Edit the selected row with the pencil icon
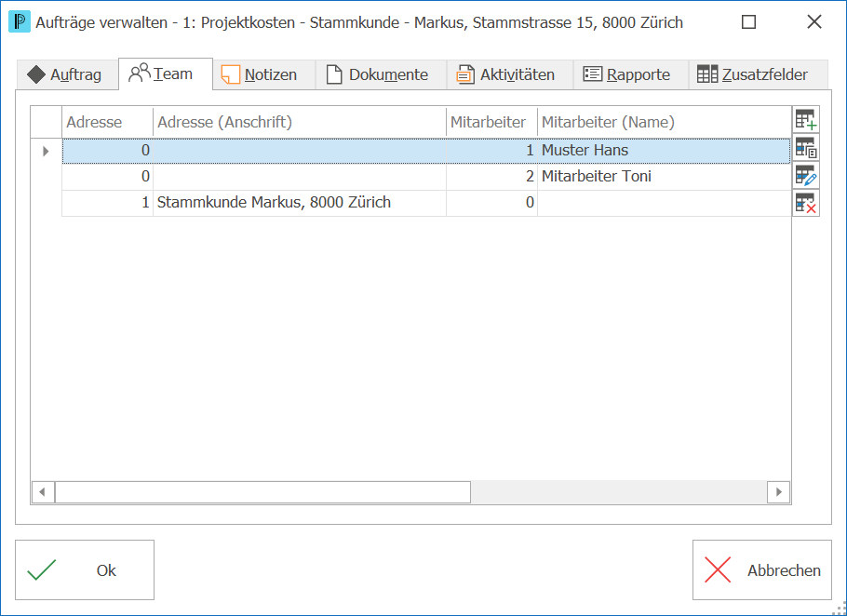 806,176
